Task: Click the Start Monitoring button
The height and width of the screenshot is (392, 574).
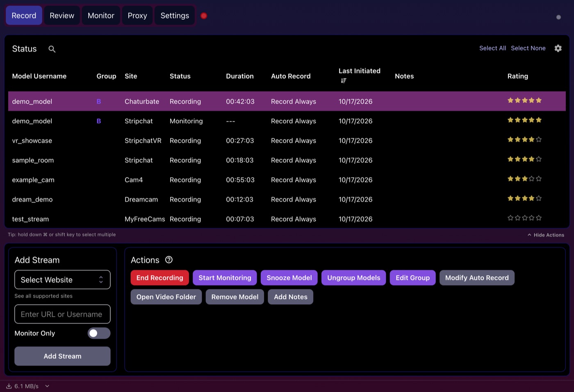Action: pos(225,278)
